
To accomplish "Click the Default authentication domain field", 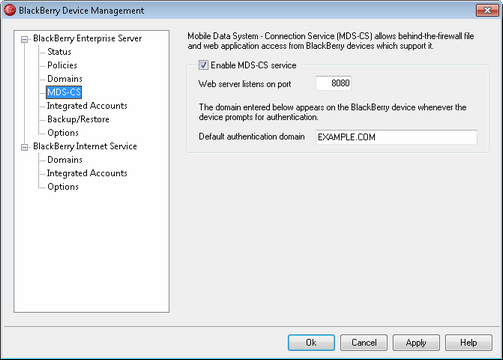I will tap(396, 137).
